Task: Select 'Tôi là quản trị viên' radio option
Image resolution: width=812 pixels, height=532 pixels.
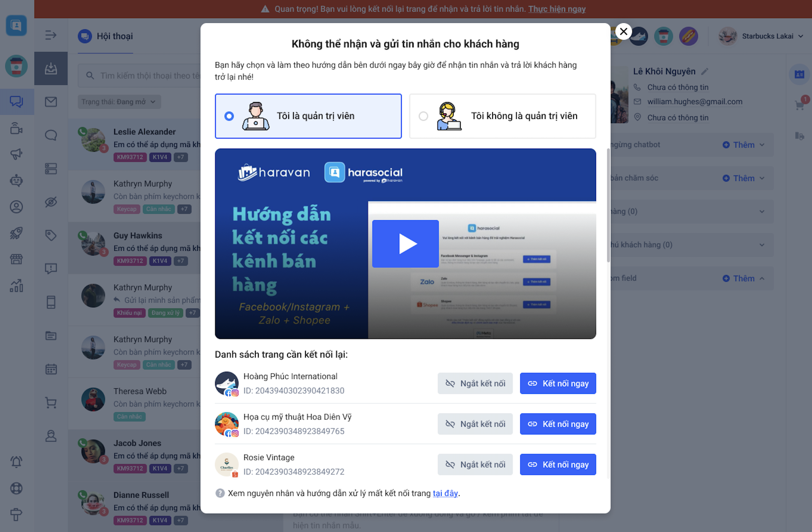Action: tap(229, 116)
